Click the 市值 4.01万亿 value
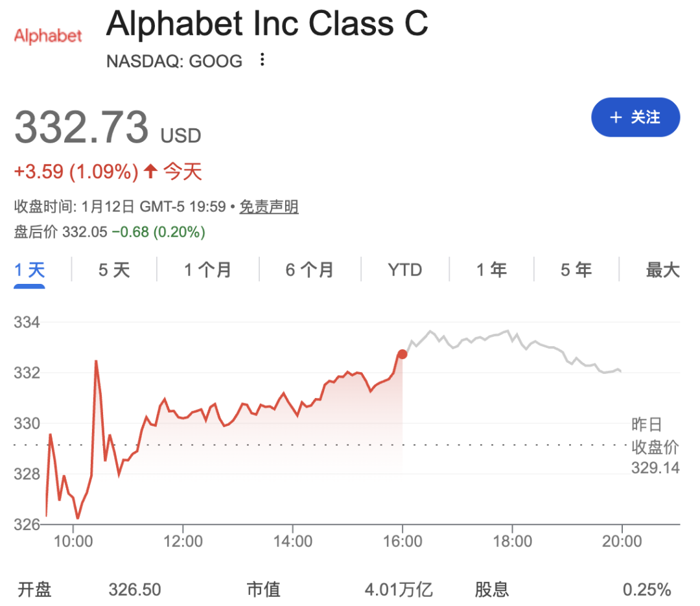 pyautogui.click(x=398, y=589)
